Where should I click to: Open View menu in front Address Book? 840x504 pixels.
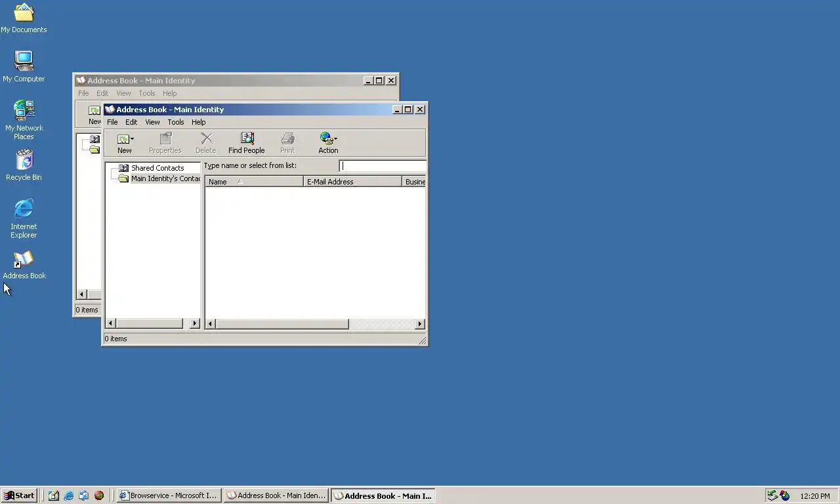152,122
